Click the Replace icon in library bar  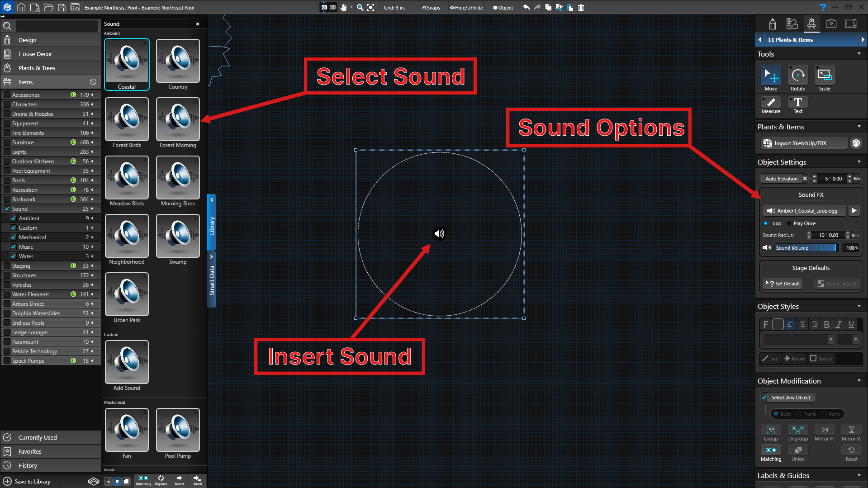pyautogui.click(x=161, y=480)
